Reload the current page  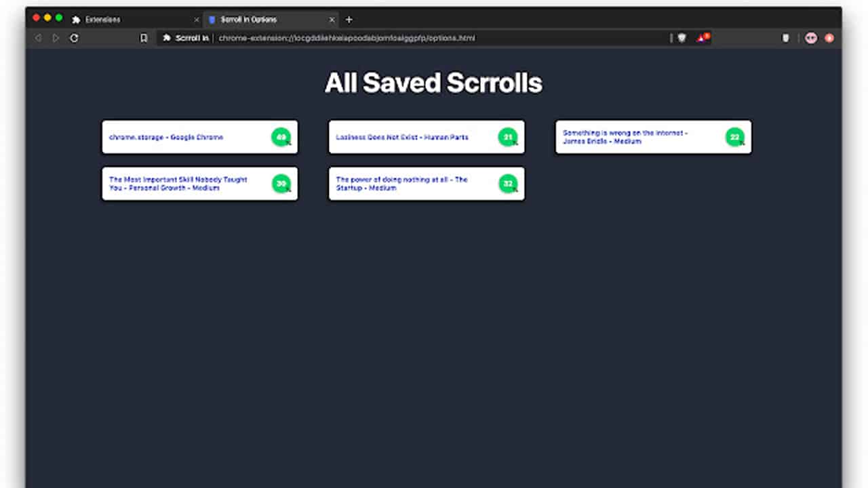tap(74, 38)
